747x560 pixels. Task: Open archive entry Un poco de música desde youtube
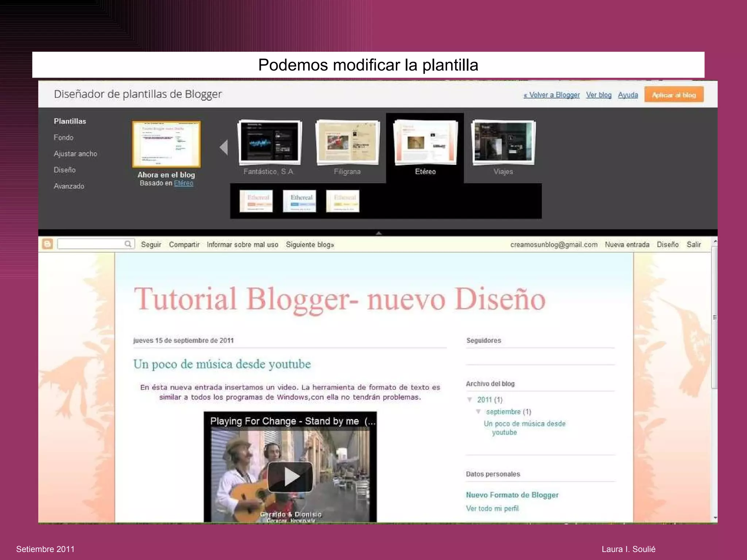(525, 428)
